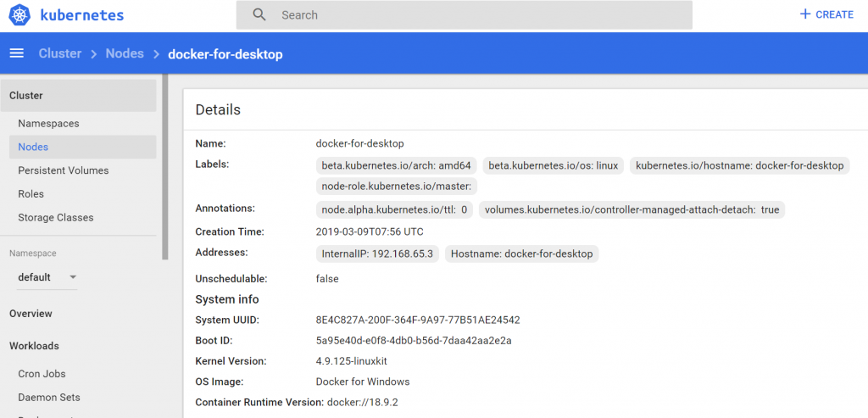Open Persistent Volumes page
Screen dimensions: 868x418
64,170
